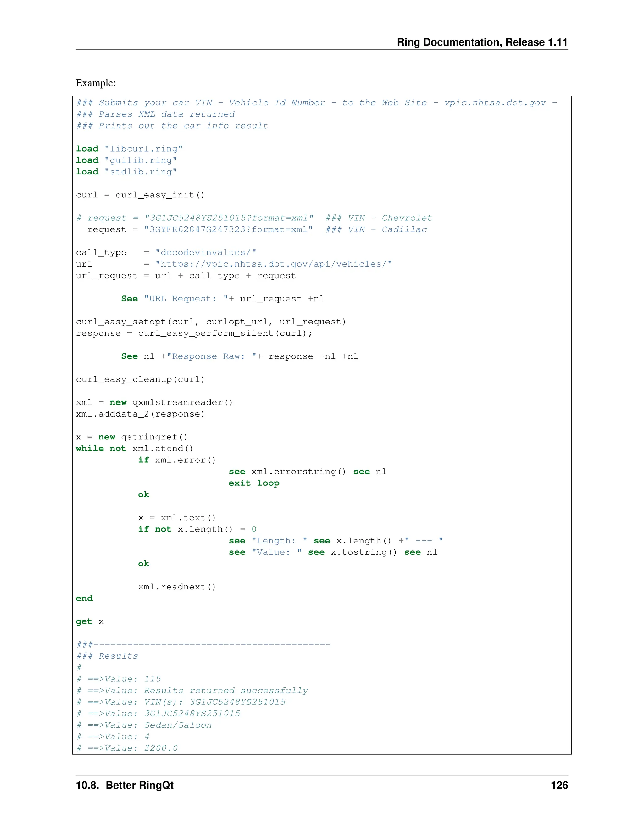
Task: Click the xml.readnext() call
Action: (177, 587)
